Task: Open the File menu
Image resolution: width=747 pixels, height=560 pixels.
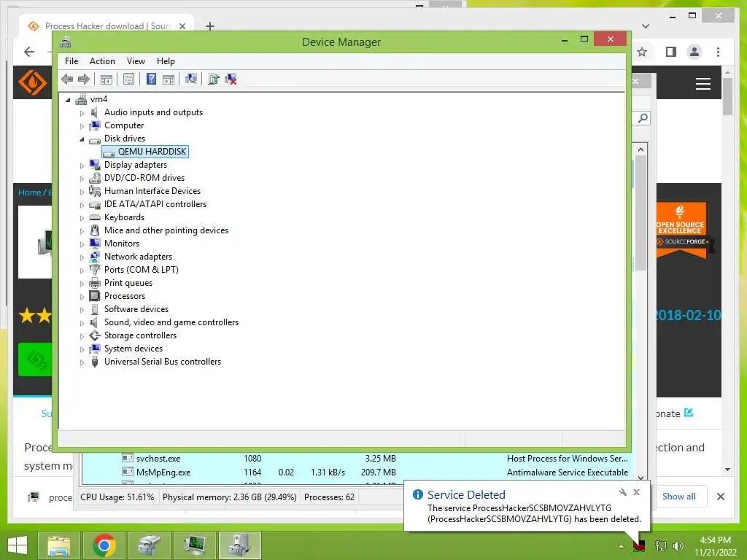Action: tap(71, 61)
